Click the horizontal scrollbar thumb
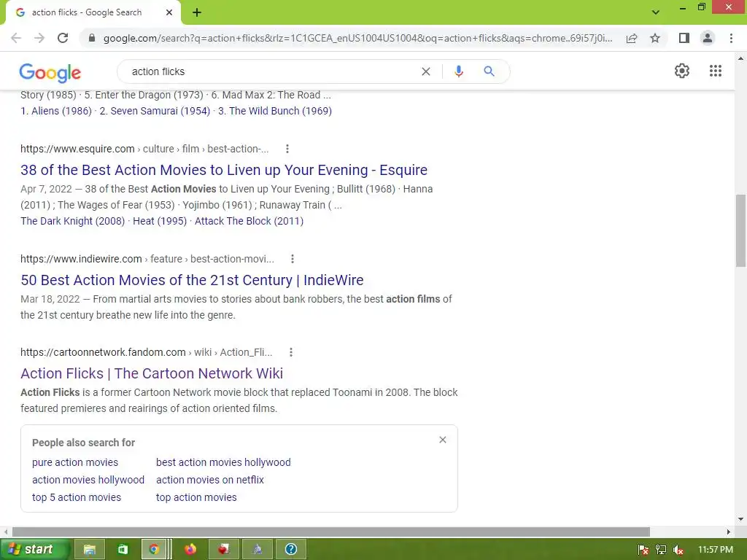 coord(331,532)
